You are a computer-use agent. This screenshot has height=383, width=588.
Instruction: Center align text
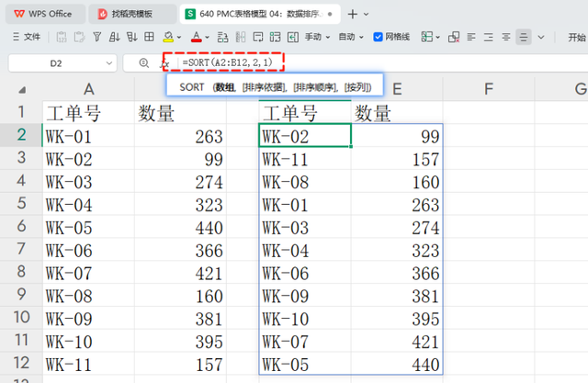(x=506, y=37)
